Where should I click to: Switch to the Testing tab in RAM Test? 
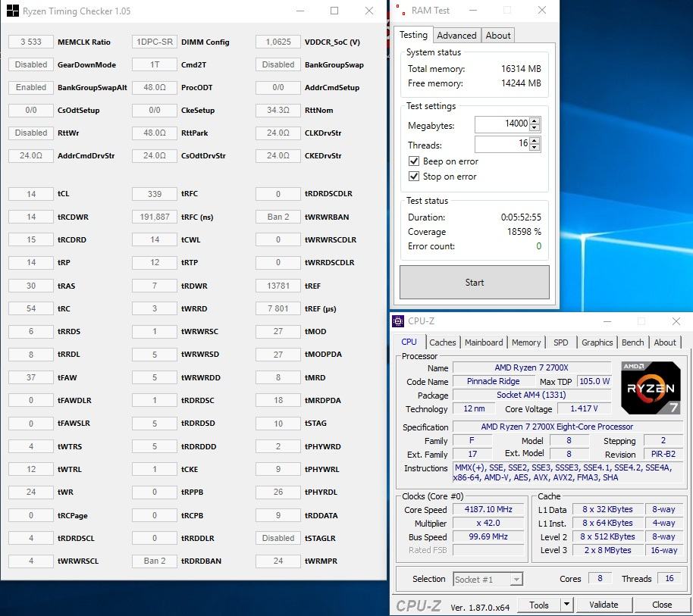413,35
